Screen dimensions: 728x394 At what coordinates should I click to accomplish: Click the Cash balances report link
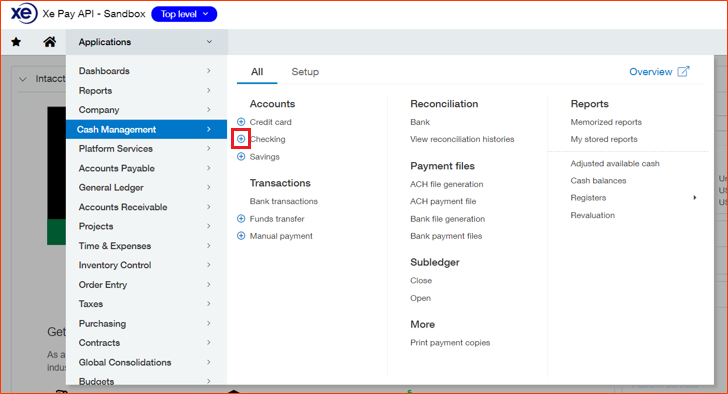[598, 181]
